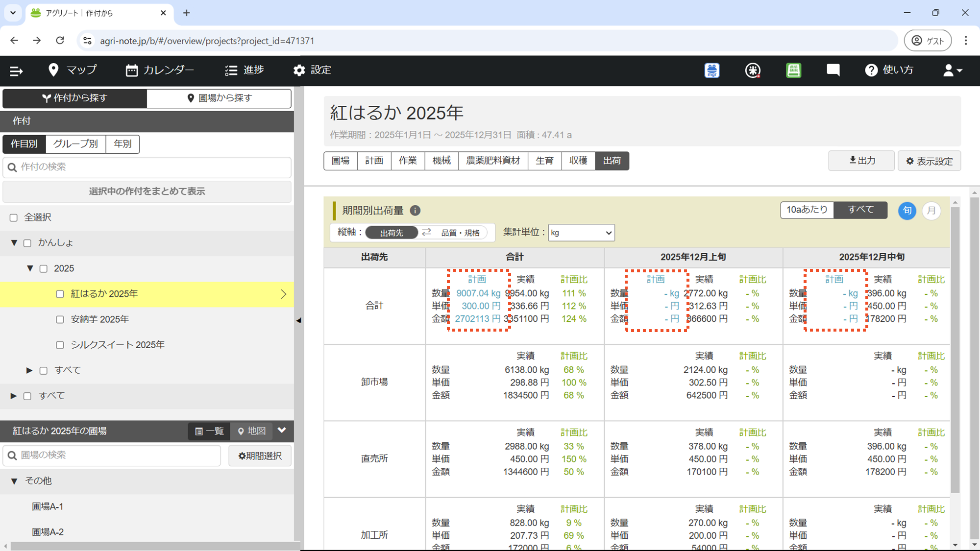
Task: Collapse the その他 field group
Action: coord(14,481)
